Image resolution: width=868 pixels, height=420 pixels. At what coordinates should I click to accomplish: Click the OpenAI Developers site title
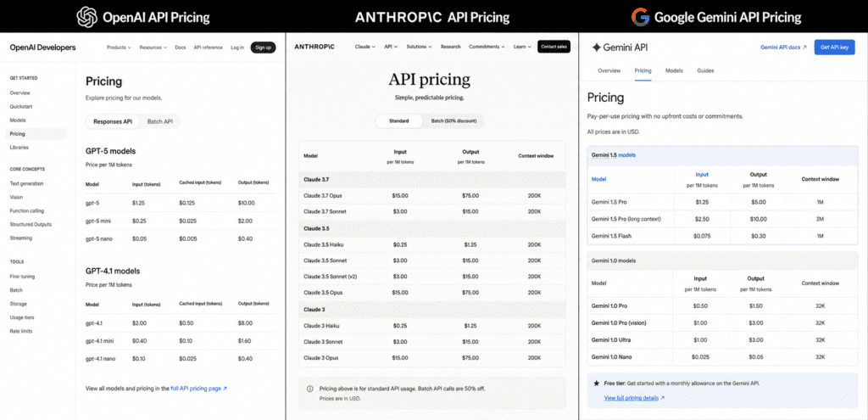[42, 48]
